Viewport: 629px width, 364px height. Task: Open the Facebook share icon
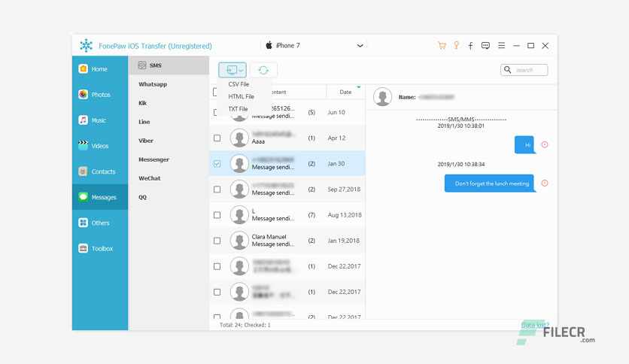point(470,46)
